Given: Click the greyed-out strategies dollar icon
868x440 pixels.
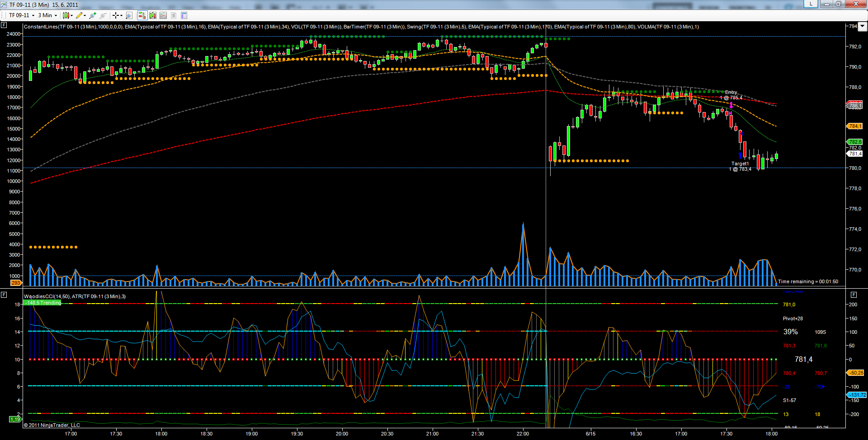Looking at the screenshot, I should click(x=174, y=15).
